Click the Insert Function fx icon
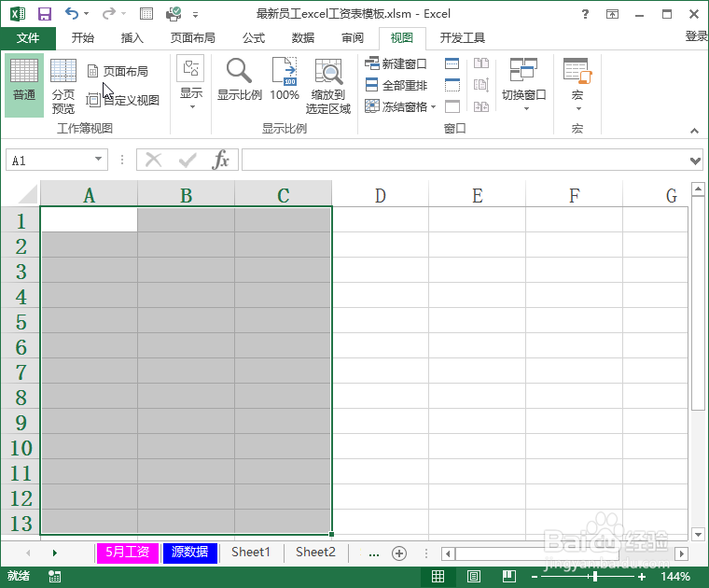Viewport: 709px width, 588px height. click(221, 161)
